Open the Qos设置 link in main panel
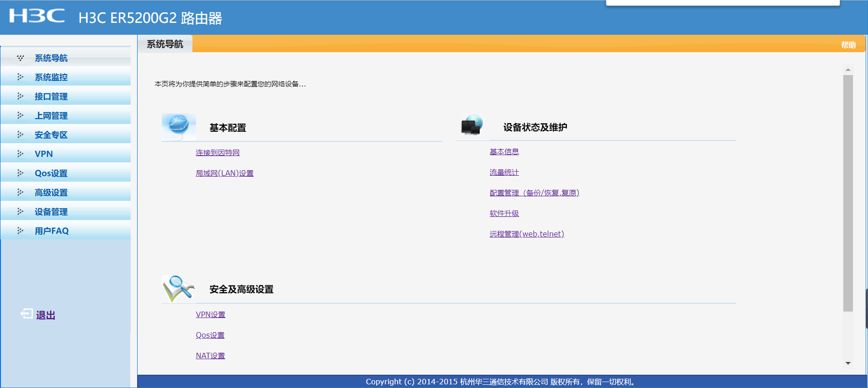This screenshot has width=868, height=388. 210,335
